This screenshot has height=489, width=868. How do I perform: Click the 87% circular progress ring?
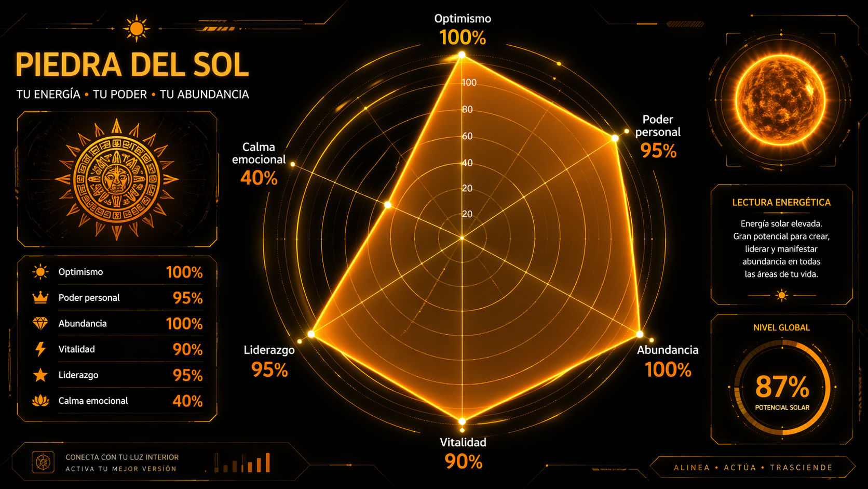[782, 387]
